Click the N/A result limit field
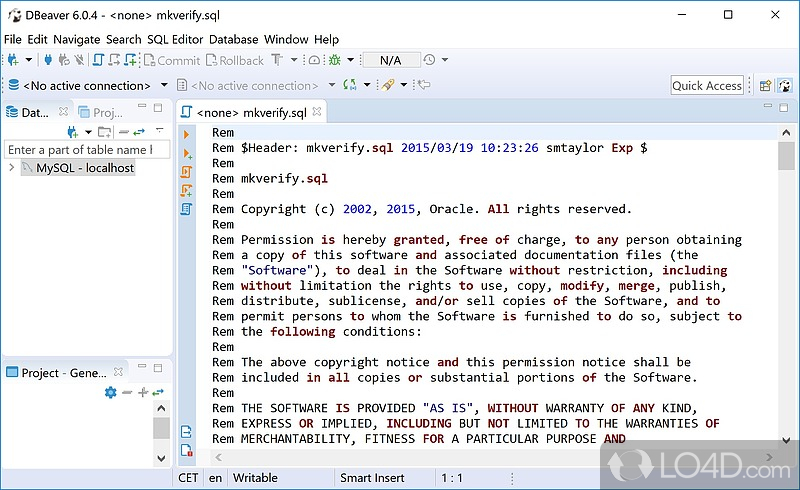 tap(391, 60)
